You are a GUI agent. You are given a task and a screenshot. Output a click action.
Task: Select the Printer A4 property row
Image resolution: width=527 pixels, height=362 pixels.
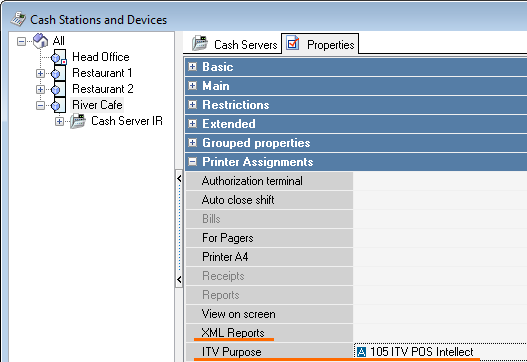click(x=269, y=257)
